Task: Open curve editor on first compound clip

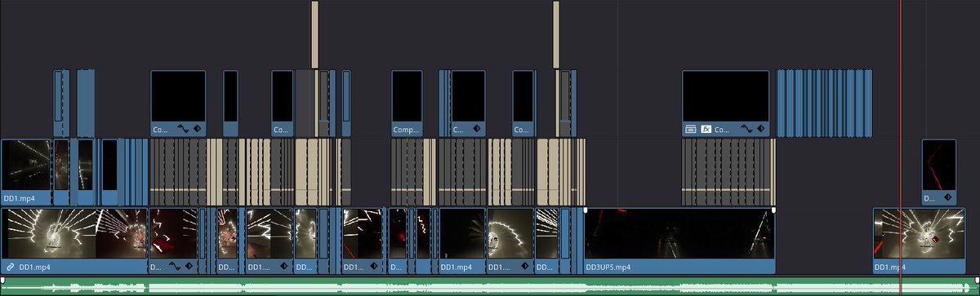Action: [x=184, y=130]
